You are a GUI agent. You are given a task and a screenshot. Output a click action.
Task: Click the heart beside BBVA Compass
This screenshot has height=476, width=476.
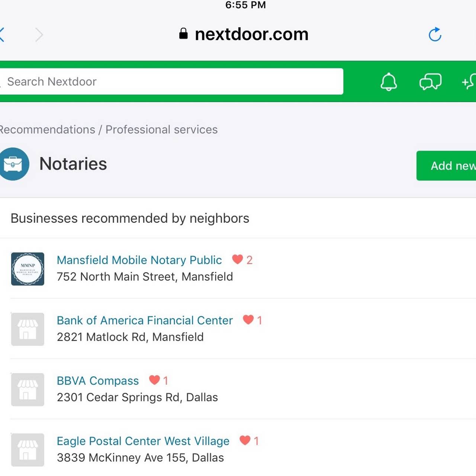(154, 380)
